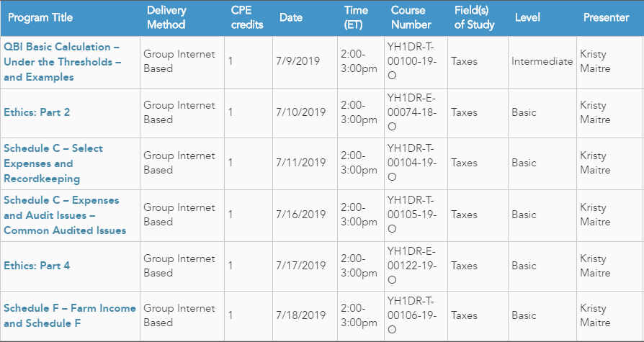Click the CPE credits column header
This screenshot has height=342, width=644.
(x=247, y=18)
